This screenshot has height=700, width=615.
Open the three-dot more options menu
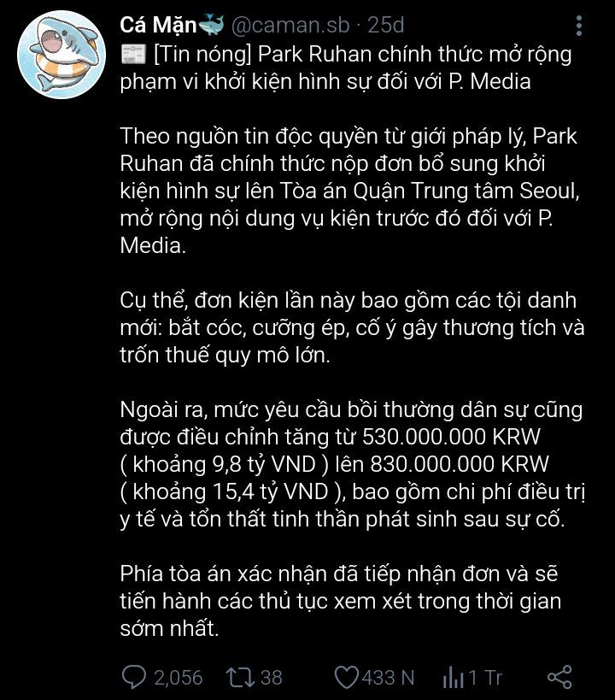pyautogui.click(x=579, y=26)
